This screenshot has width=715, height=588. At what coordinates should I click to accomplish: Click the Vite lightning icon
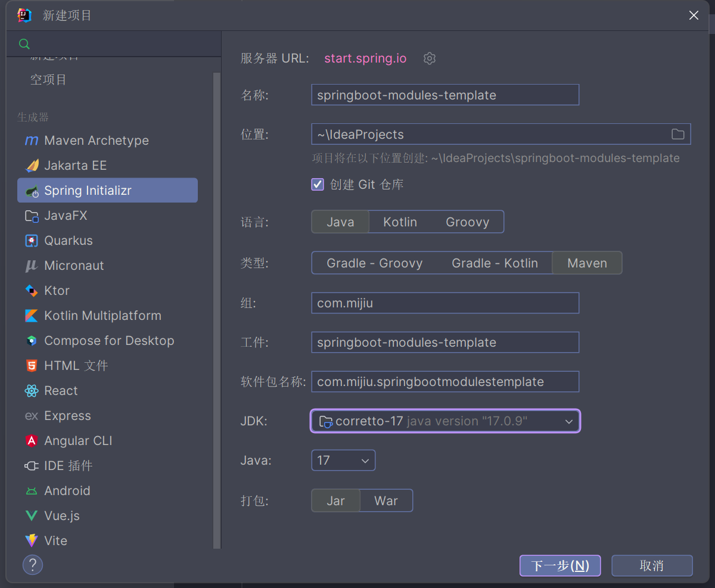click(x=32, y=541)
